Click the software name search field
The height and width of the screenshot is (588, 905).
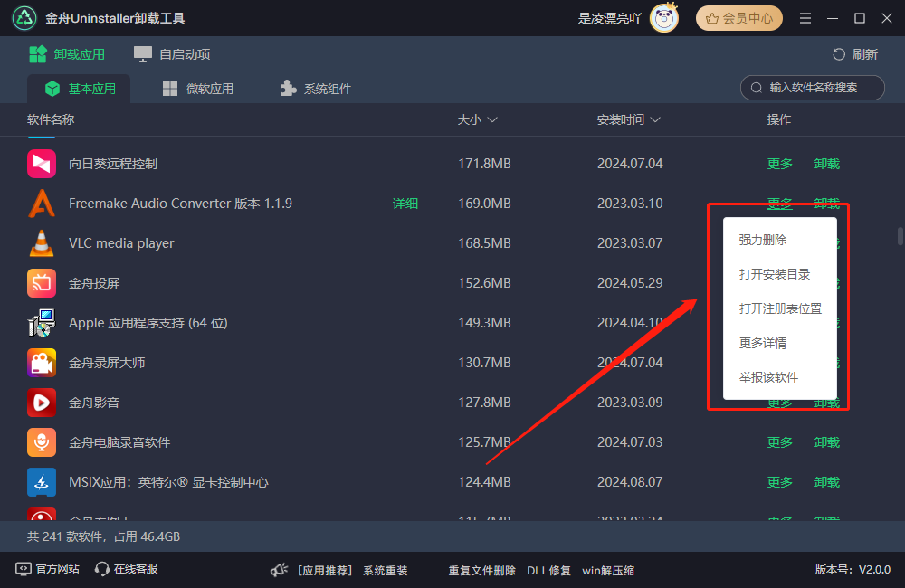pos(812,88)
